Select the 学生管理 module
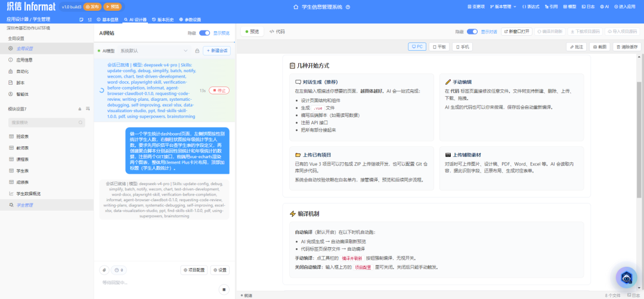644x299 pixels. pos(47,205)
